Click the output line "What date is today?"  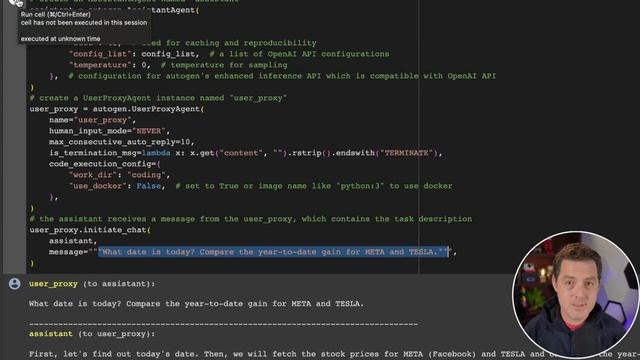tap(196, 304)
